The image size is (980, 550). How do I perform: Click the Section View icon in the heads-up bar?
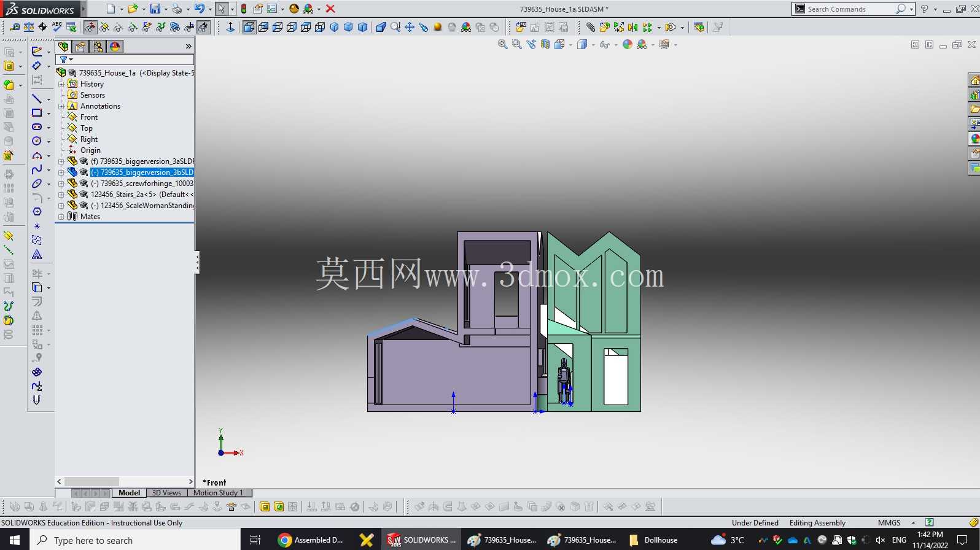[545, 44]
